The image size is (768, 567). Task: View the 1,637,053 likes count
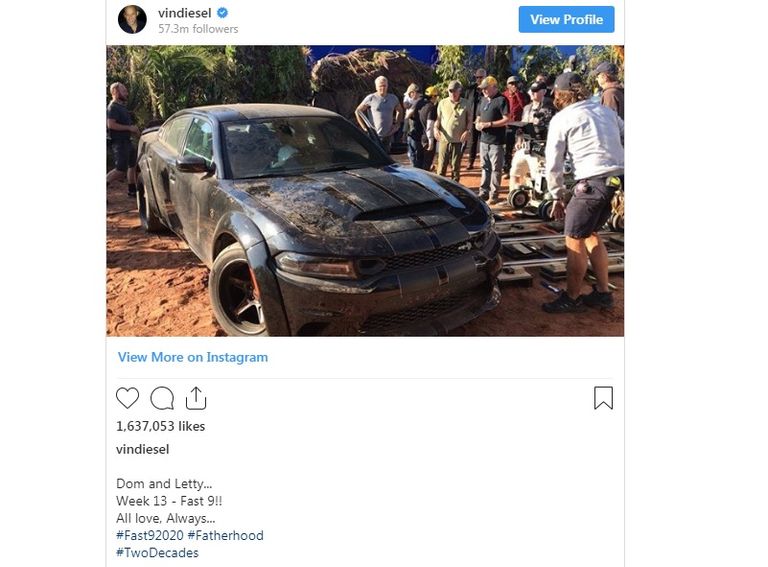pos(160,426)
